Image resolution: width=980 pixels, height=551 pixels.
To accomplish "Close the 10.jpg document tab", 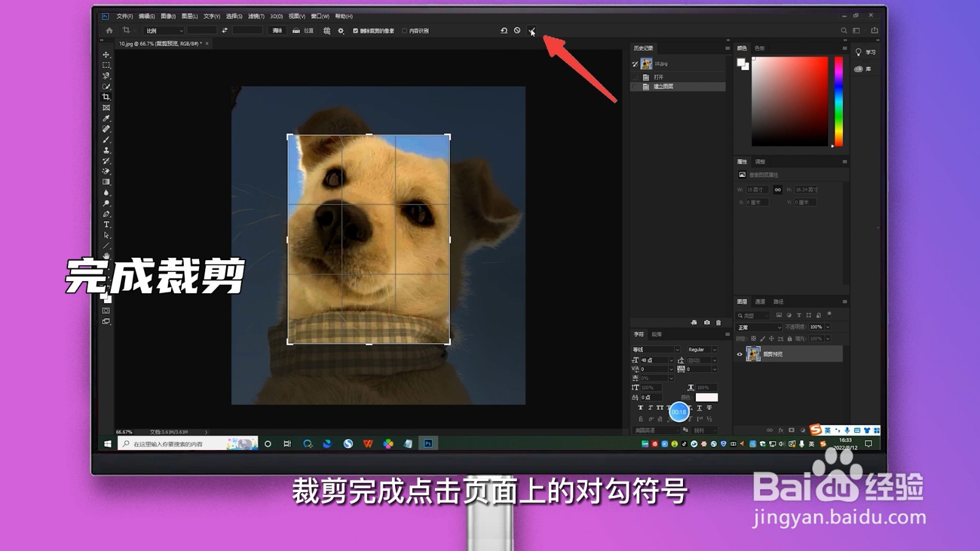I will click(207, 43).
